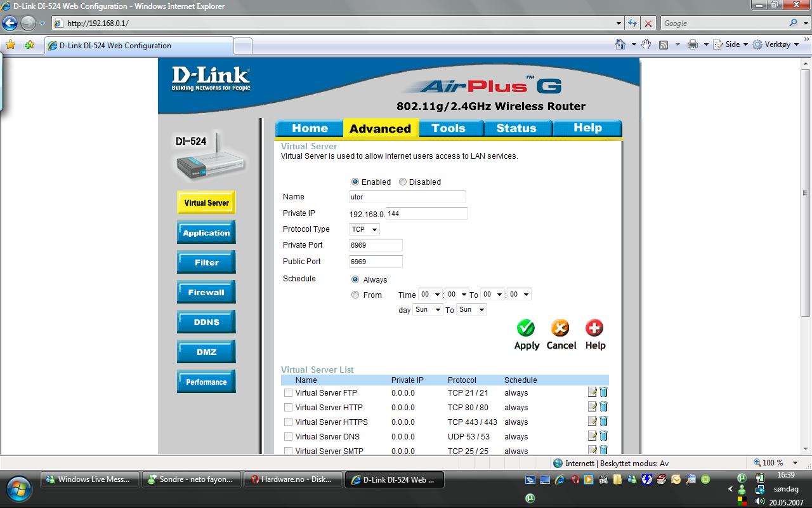The image size is (812, 508).
Task: Stop loading with the red X icon
Action: tap(648, 23)
